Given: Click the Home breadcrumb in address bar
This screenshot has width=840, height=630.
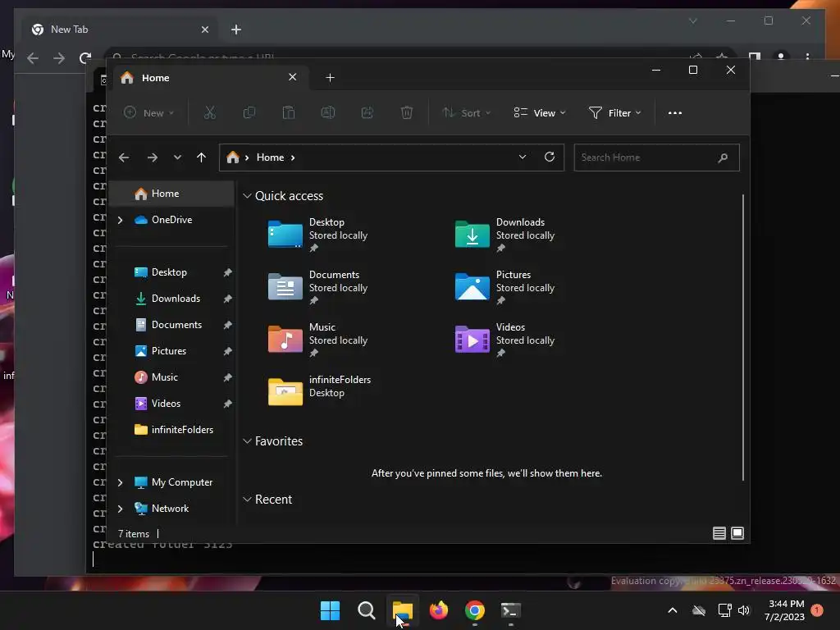Looking at the screenshot, I should [270, 157].
